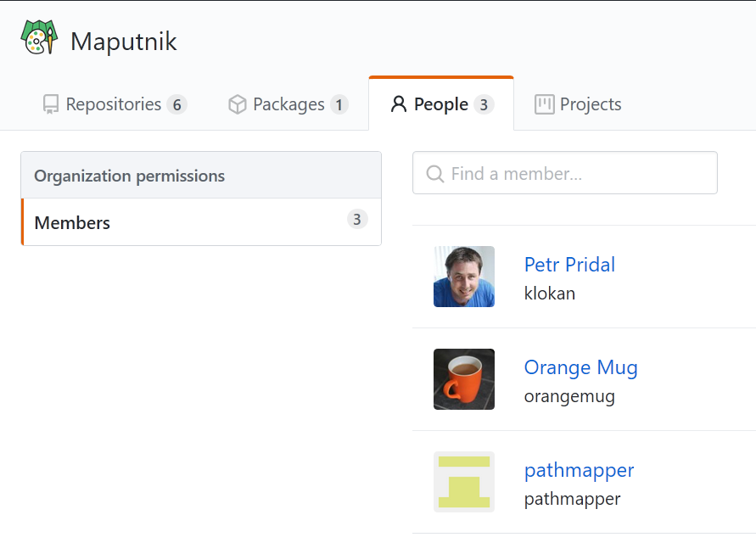Click the People person icon

[x=399, y=104]
